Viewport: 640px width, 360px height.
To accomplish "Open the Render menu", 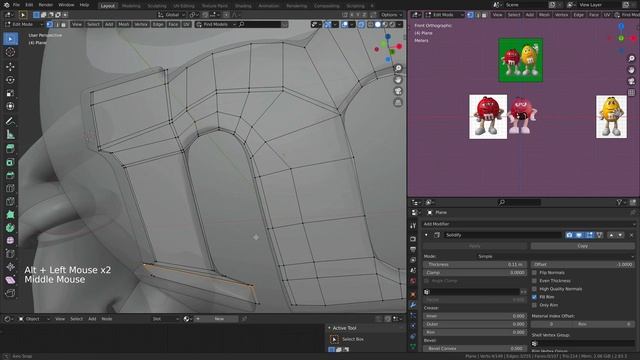I will (x=45, y=5).
